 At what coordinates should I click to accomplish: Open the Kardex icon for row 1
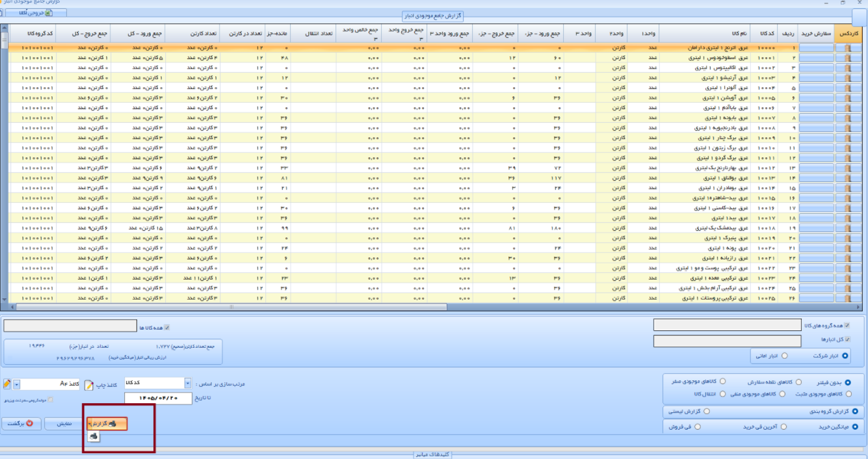(x=848, y=48)
